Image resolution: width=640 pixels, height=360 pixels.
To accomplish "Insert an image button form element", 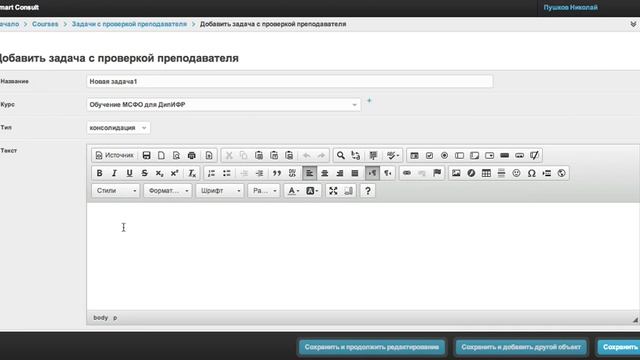I will tap(520, 156).
